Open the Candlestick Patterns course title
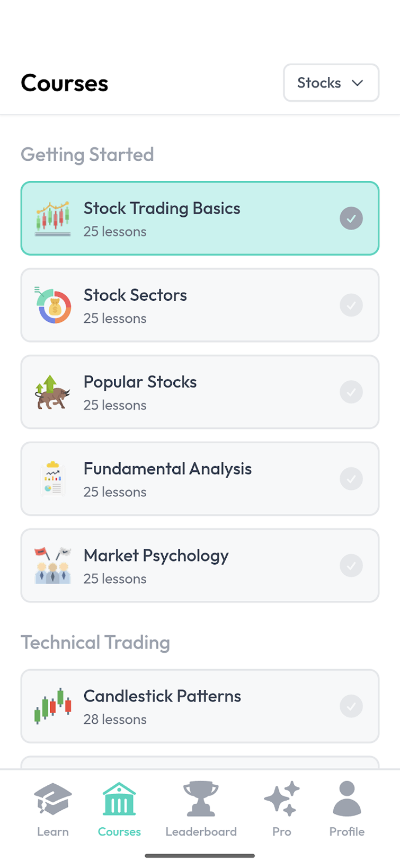The height and width of the screenshot is (868, 400). point(162,696)
